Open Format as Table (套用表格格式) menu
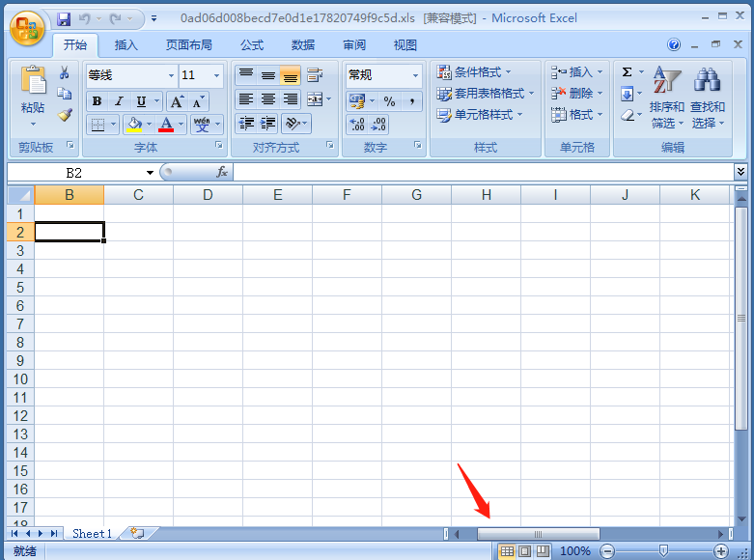This screenshot has width=754, height=560. pyautogui.click(x=486, y=94)
